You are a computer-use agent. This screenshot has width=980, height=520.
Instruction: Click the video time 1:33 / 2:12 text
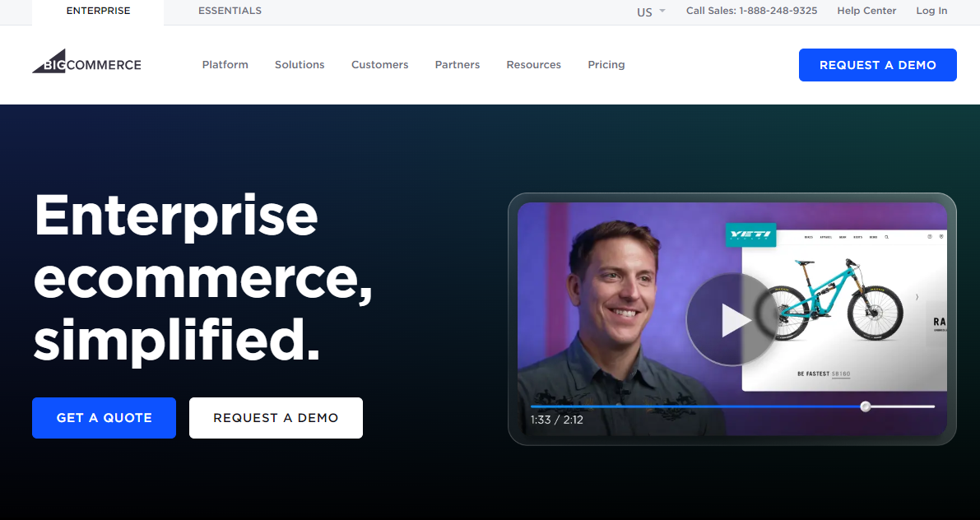click(557, 420)
